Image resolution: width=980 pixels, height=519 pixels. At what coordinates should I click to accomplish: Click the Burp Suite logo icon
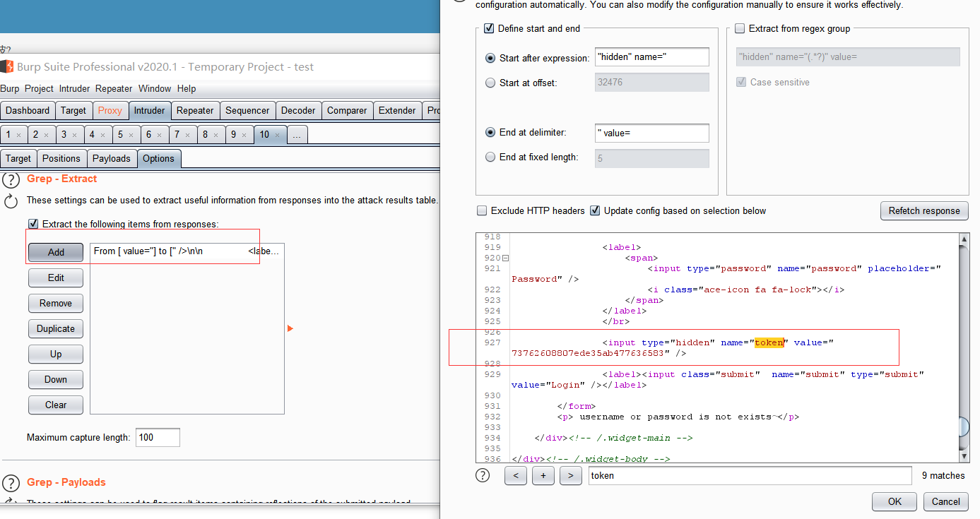(7, 67)
